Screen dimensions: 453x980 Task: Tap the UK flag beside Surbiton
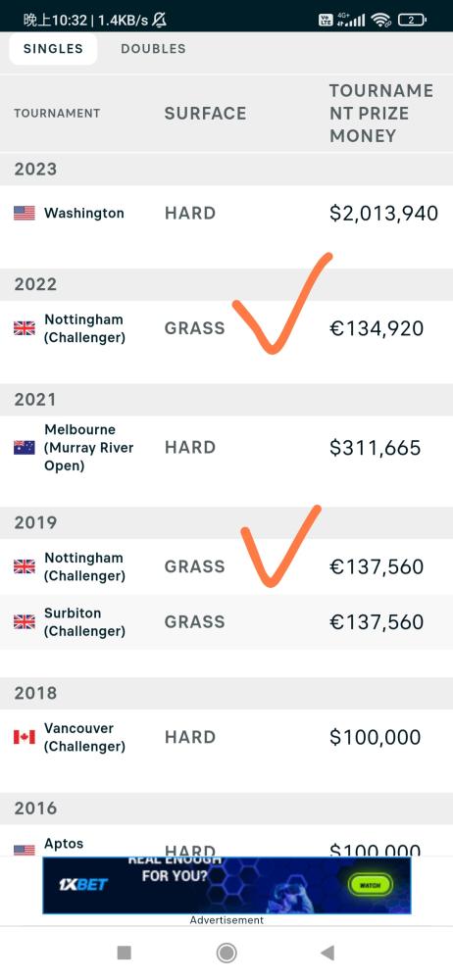pos(25,622)
